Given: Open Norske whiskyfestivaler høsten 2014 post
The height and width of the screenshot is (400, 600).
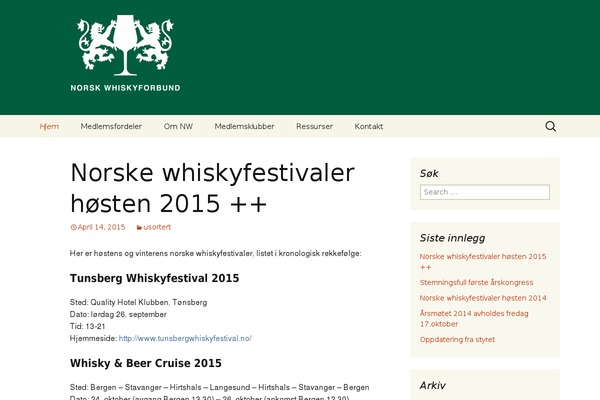Looking at the screenshot, I should pos(483,298).
